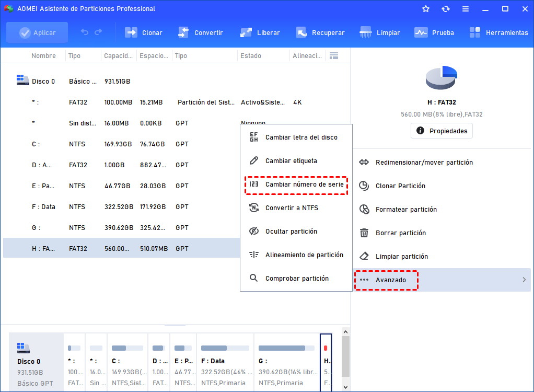Click Redimensionar/mover partición

coord(442,163)
